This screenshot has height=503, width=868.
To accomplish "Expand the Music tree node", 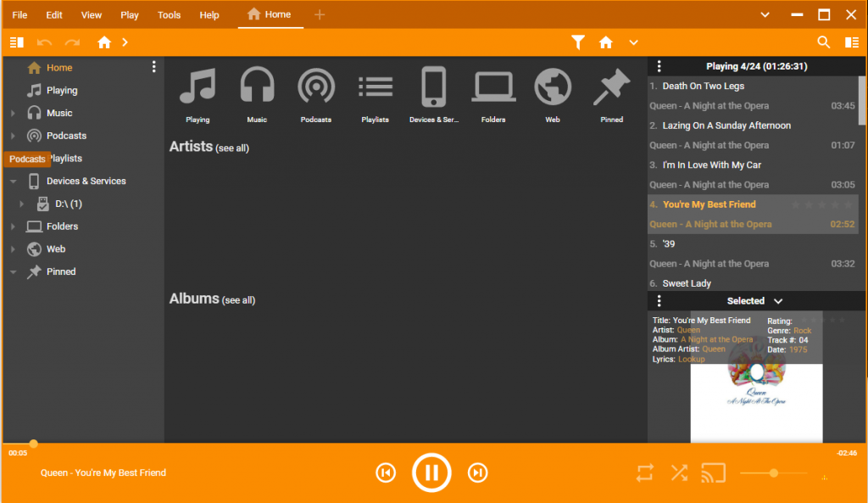I will click(x=14, y=113).
